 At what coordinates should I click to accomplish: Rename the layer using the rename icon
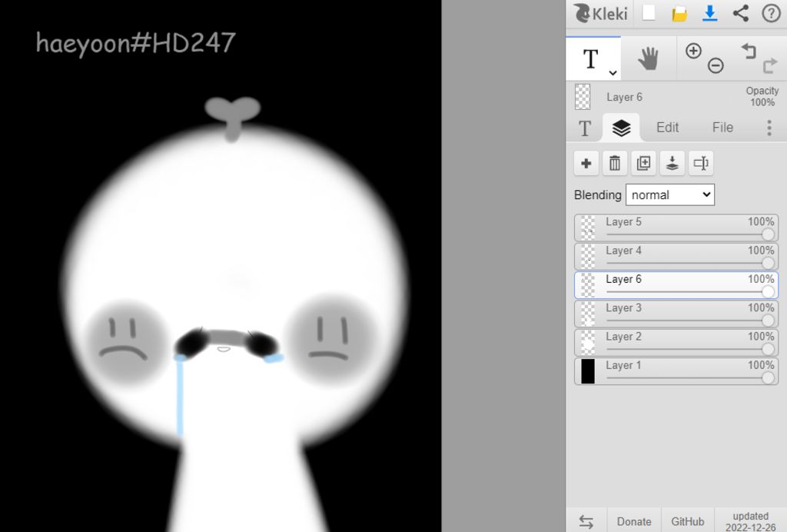click(701, 164)
